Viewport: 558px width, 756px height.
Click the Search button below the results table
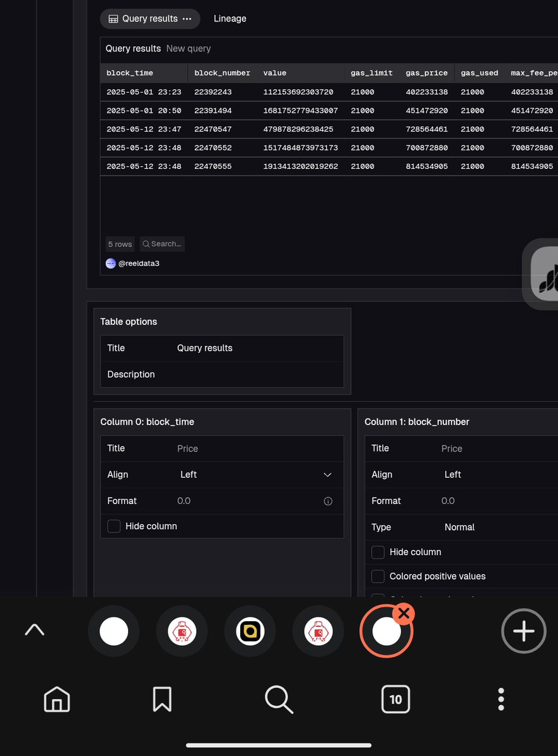[x=161, y=244]
